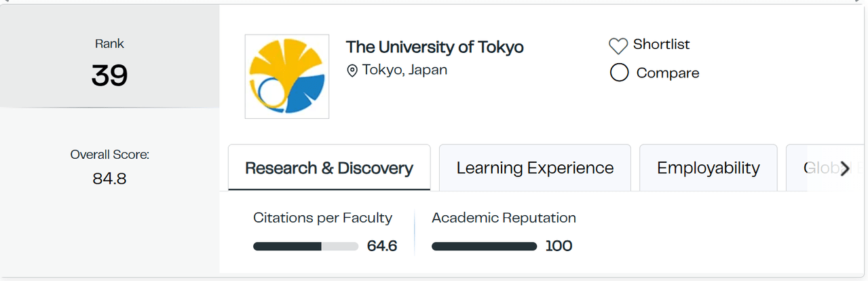Image resolution: width=868 pixels, height=281 pixels.
Task: Click the Citations per Faculty score bar
Action: (305, 246)
